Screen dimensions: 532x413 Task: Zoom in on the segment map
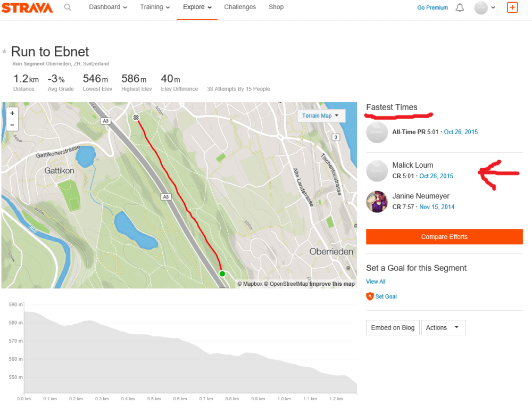(12, 114)
